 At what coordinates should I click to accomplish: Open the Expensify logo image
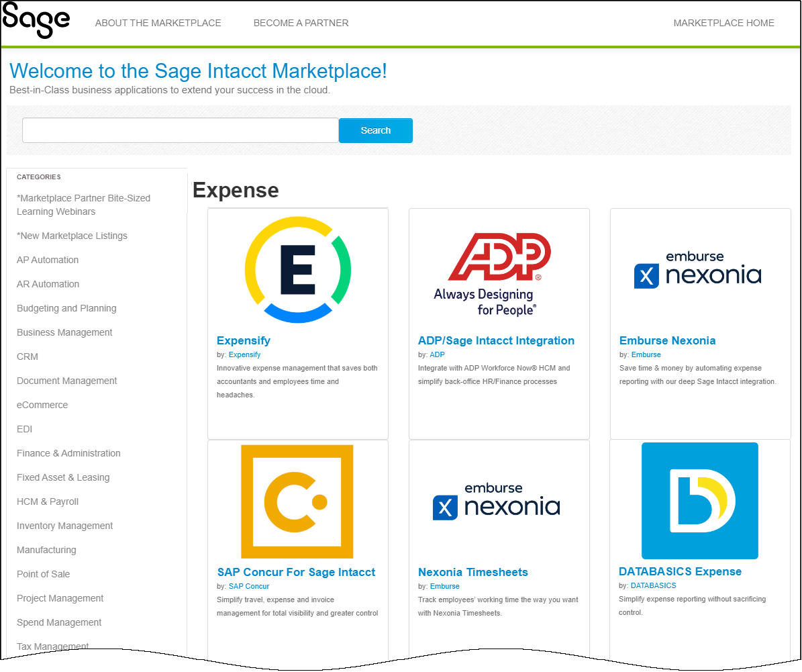tap(298, 270)
